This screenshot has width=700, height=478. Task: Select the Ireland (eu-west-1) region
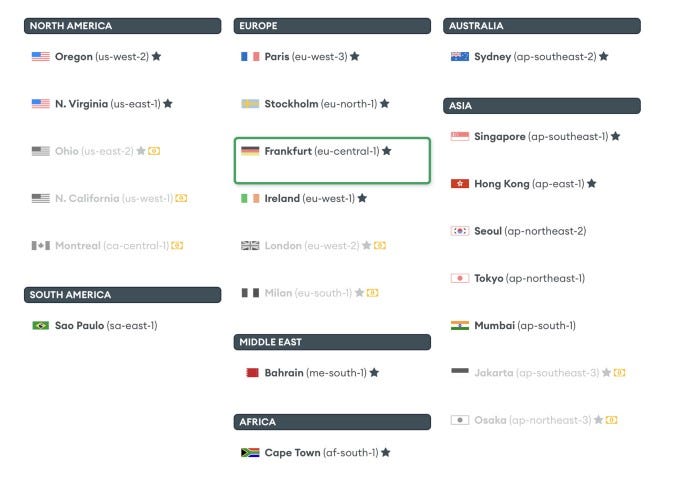pyautogui.click(x=309, y=198)
